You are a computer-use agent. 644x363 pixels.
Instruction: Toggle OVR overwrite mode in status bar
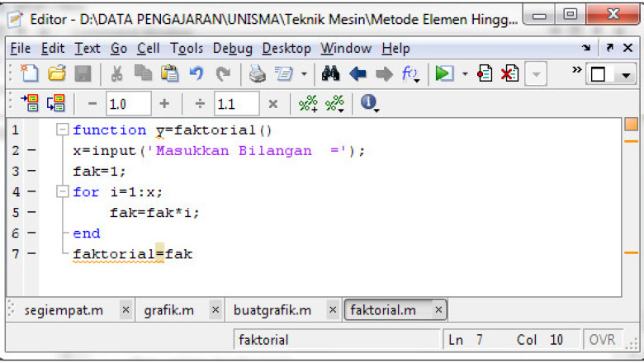pyautogui.click(x=603, y=340)
